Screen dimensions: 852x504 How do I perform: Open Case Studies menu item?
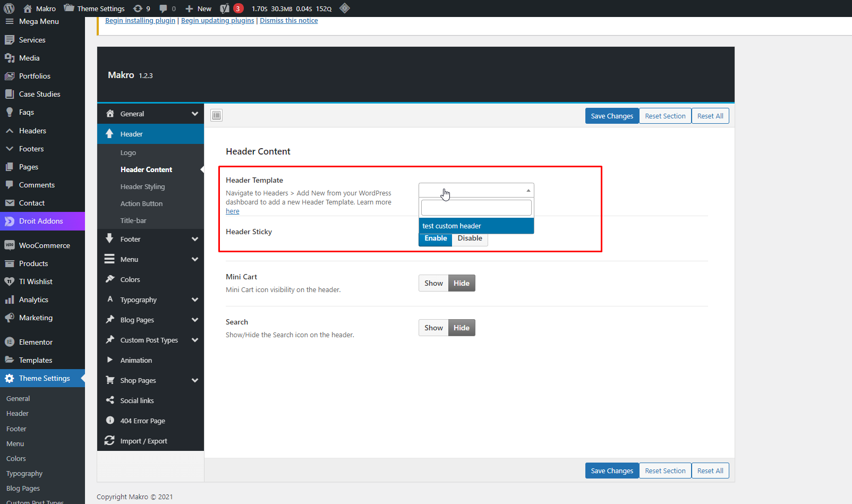42,94
